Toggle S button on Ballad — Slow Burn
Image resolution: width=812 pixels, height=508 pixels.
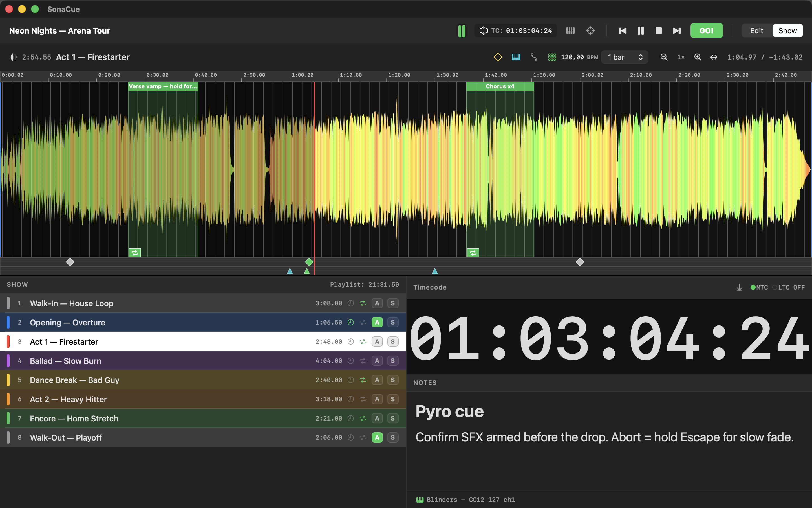coord(392,360)
